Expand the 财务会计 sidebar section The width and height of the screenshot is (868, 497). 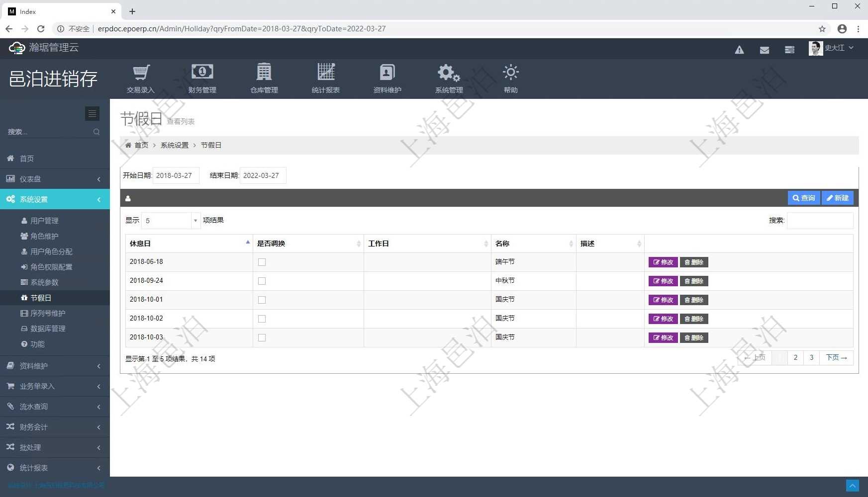[x=55, y=427]
